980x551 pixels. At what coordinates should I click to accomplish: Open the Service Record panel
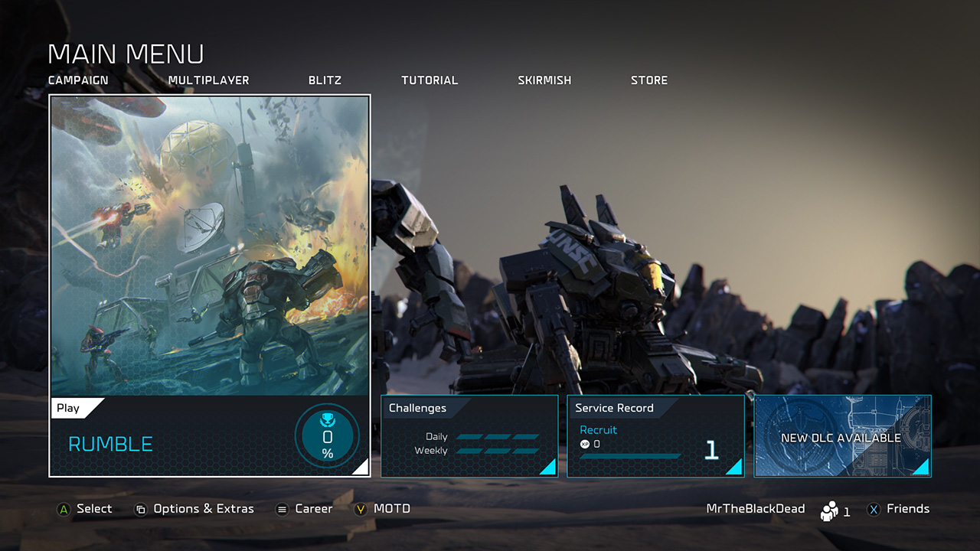coord(655,436)
